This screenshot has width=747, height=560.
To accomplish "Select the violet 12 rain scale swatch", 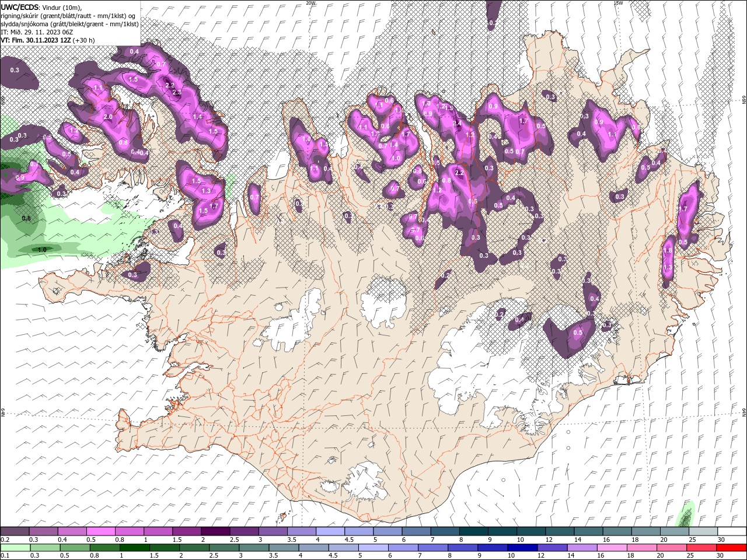I will [553, 548].
